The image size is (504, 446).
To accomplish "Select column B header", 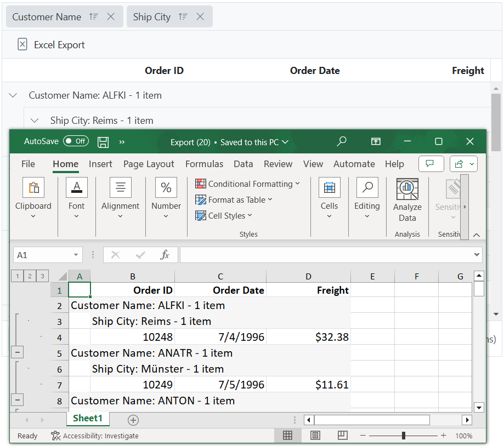I will pyautogui.click(x=132, y=276).
